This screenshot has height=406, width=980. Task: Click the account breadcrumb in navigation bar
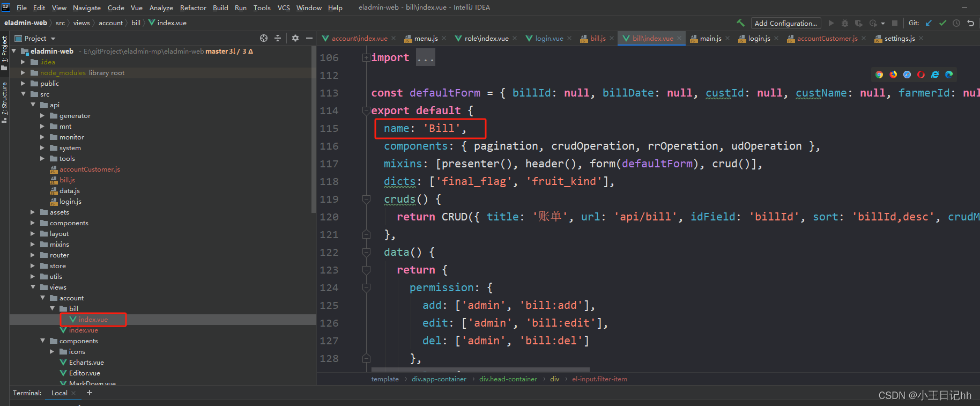point(110,23)
